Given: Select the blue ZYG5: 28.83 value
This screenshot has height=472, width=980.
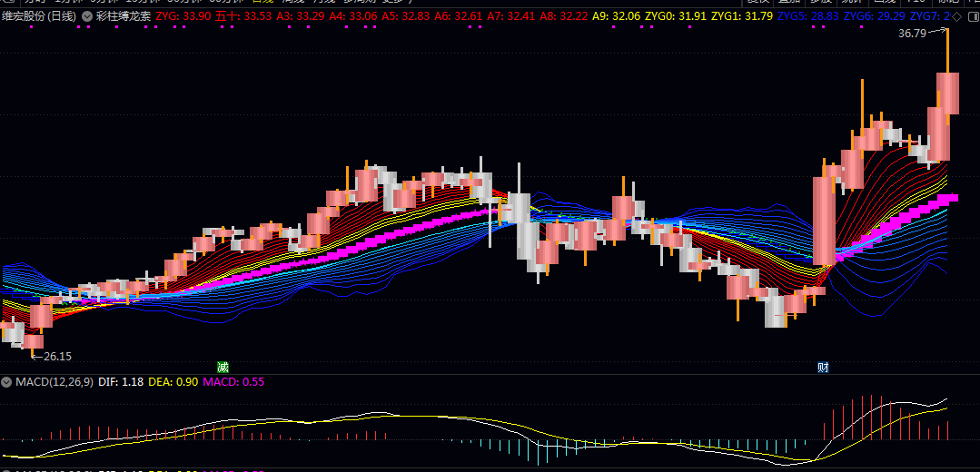Looking at the screenshot, I should click(x=808, y=16).
